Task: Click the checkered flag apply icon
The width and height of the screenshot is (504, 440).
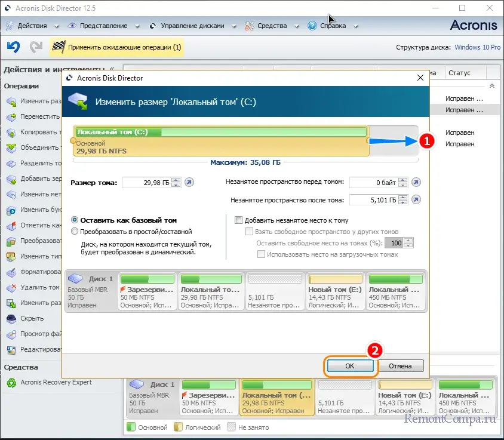Action: tap(59, 47)
